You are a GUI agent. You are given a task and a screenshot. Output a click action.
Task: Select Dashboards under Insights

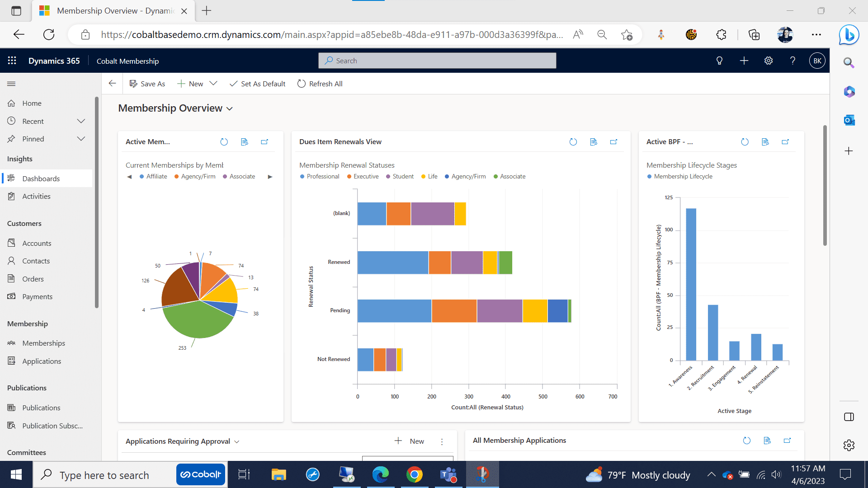[x=41, y=178]
